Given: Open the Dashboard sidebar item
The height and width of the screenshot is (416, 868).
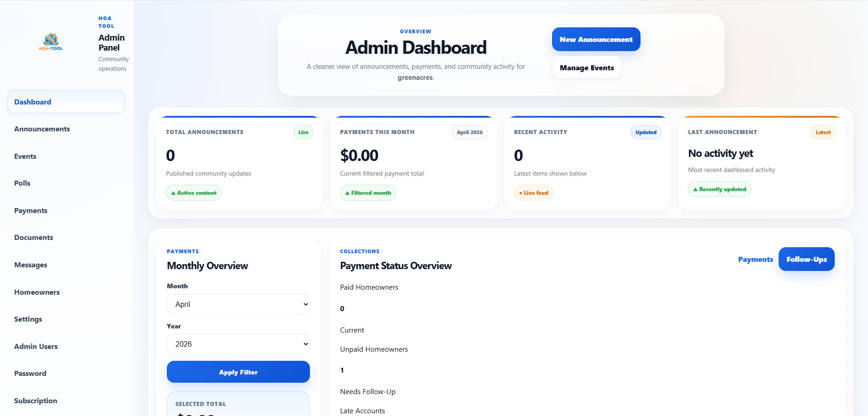Looking at the screenshot, I should (x=66, y=102).
